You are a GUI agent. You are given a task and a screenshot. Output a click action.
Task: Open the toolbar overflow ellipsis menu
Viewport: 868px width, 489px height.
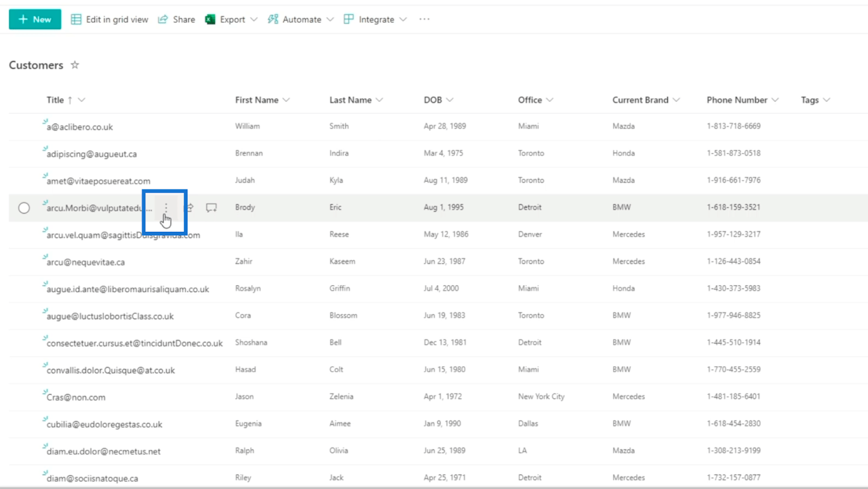(x=424, y=20)
